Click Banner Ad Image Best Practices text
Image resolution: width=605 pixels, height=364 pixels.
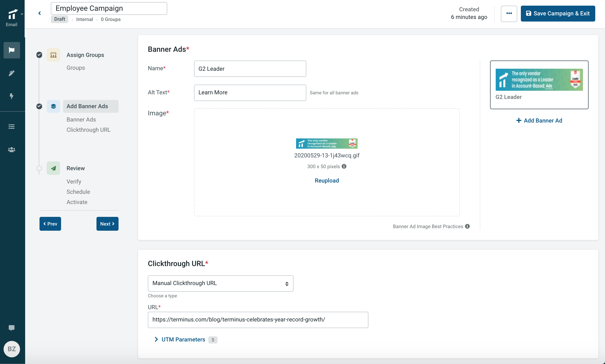[x=428, y=226]
